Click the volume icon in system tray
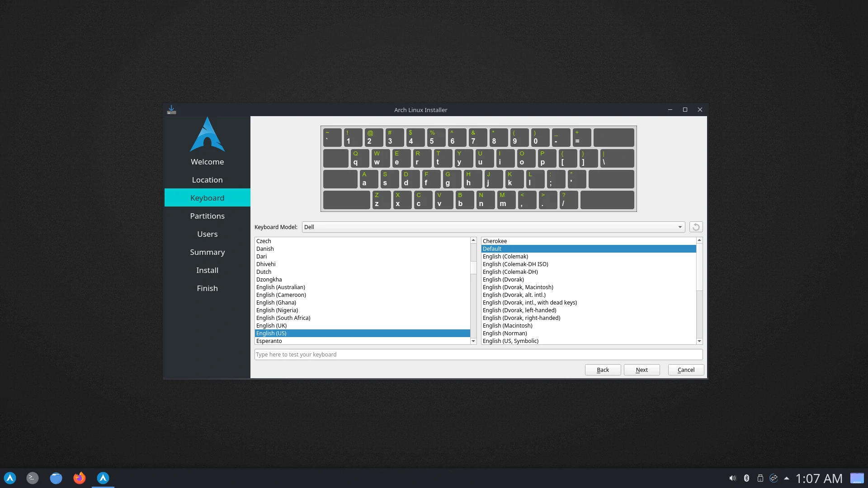 (732, 478)
